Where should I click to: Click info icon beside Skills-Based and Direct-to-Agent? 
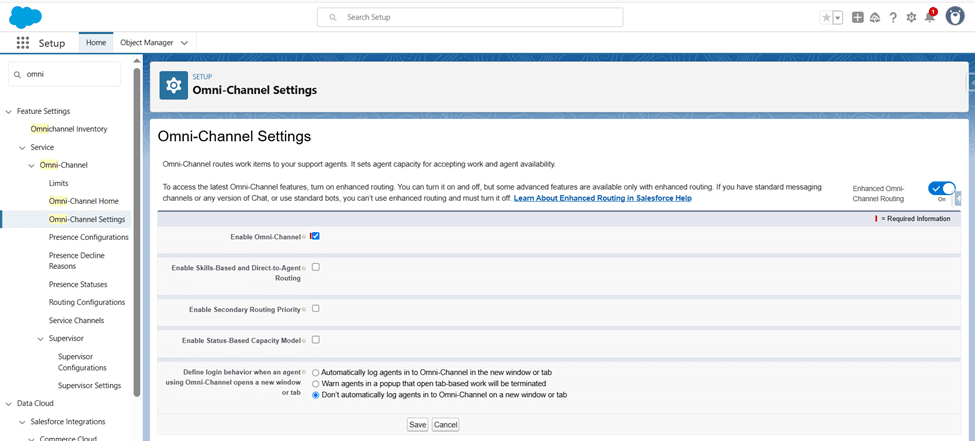pos(304,268)
